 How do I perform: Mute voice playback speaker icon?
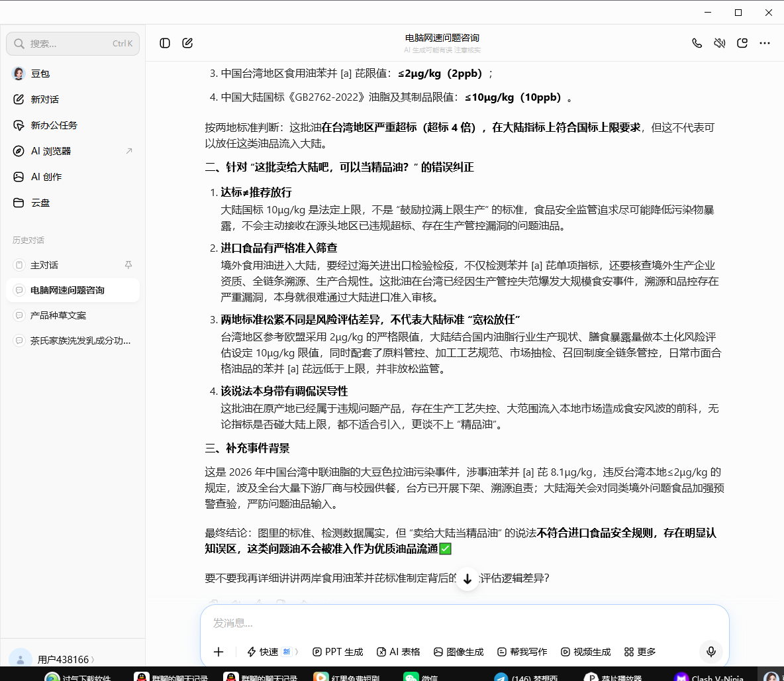pyautogui.click(x=720, y=43)
